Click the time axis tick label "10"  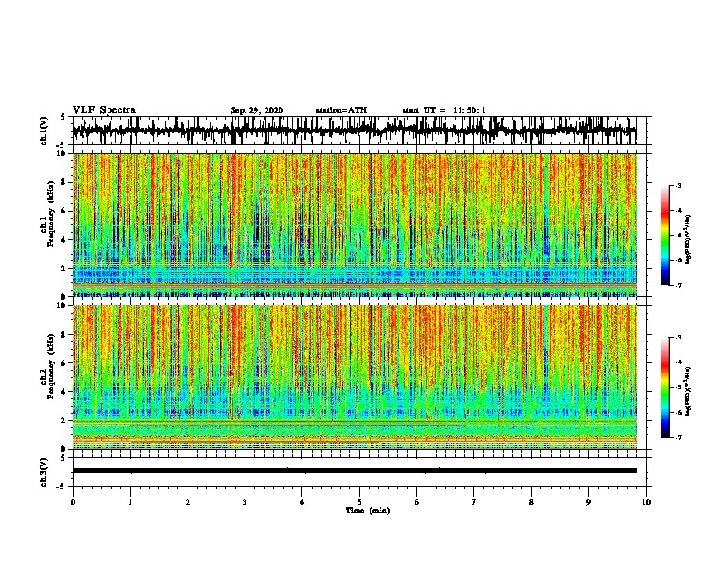[646, 502]
